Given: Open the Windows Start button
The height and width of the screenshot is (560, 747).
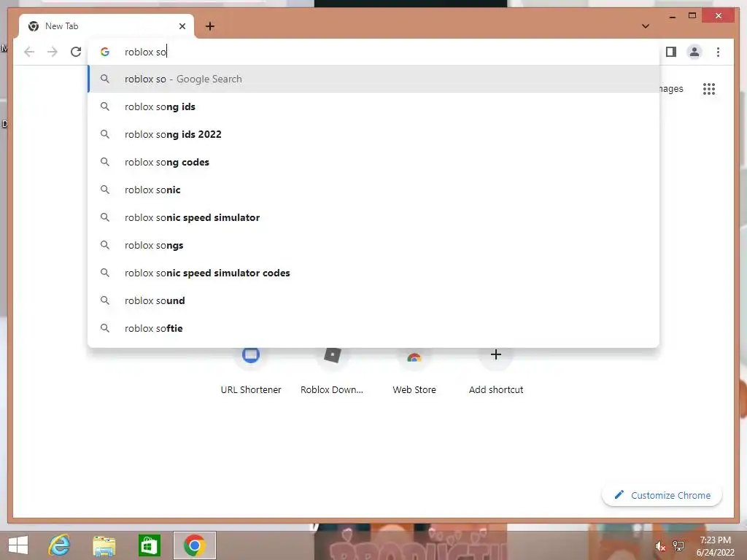Looking at the screenshot, I should [x=18, y=545].
